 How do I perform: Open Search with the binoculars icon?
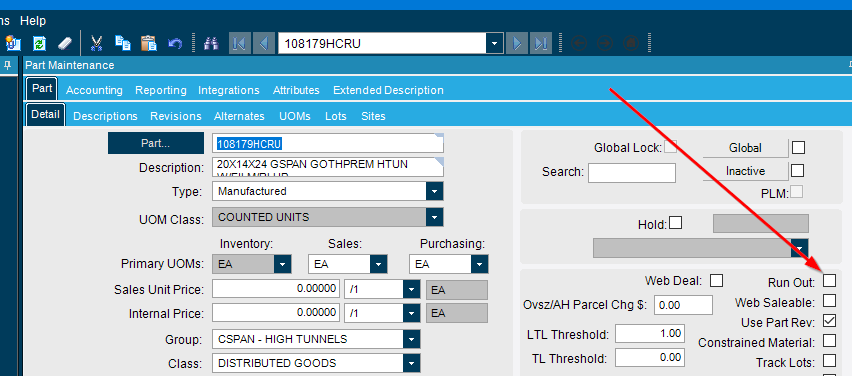pyautogui.click(x=211, y=43)
